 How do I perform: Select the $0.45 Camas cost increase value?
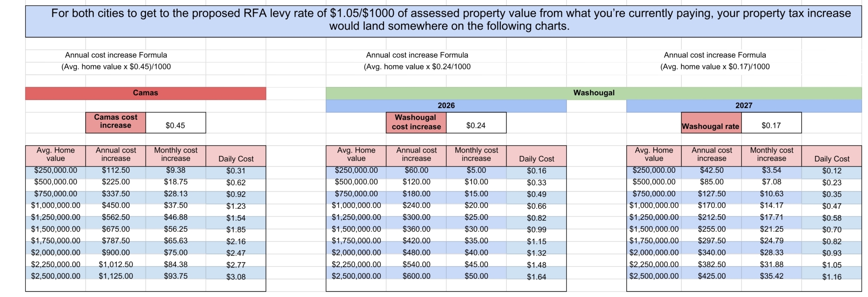(x=175, y=122)
